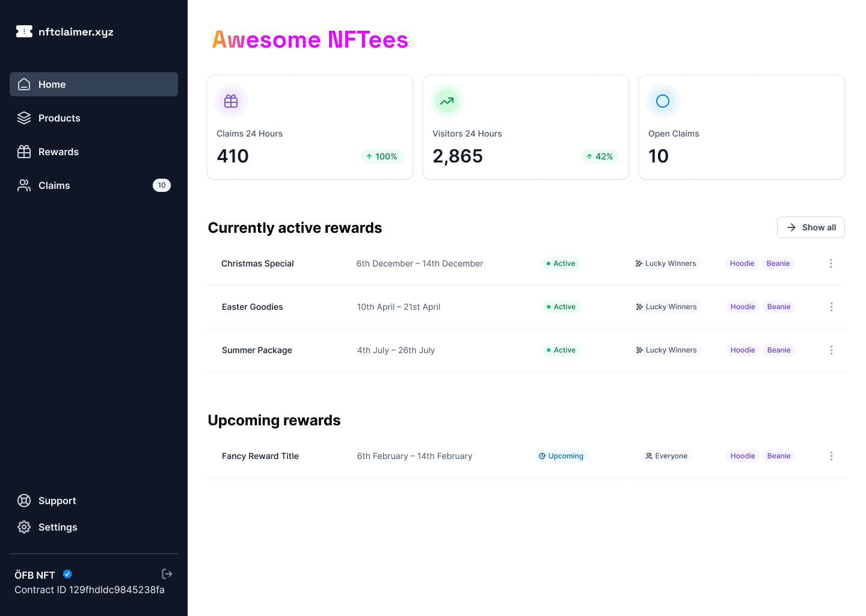Click the Awesome NFTees page title

point(310,40)
